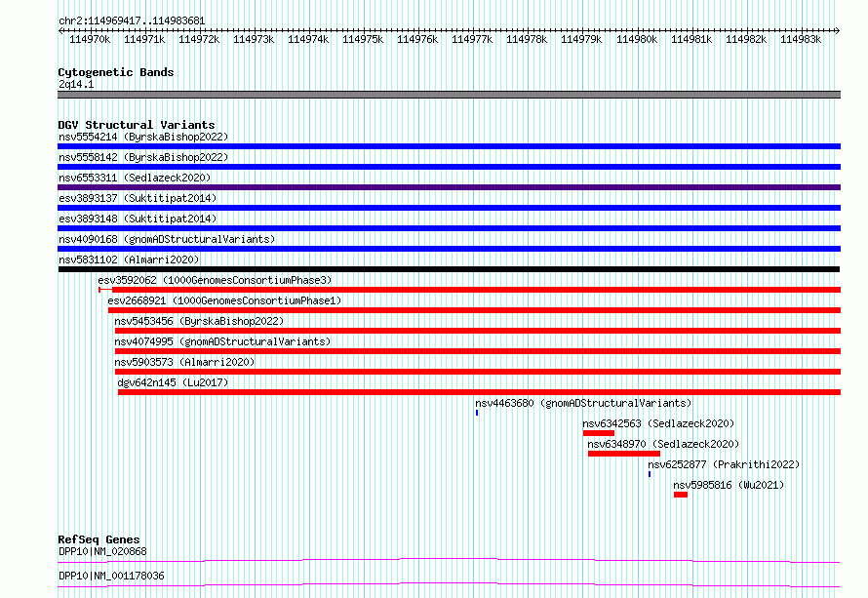868x598 pixels.
Task: Select the small red bar under nsv5985816
Action: (681, 495)
